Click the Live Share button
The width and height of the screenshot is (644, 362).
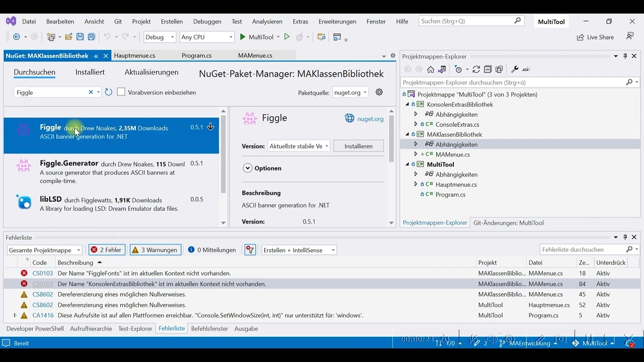pos(595,37)
